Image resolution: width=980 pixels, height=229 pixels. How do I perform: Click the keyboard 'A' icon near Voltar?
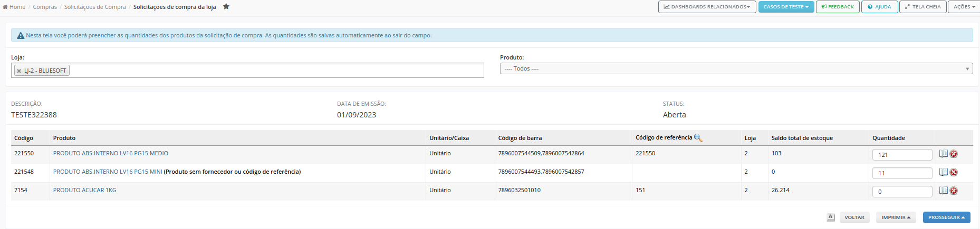click(831, 217)
